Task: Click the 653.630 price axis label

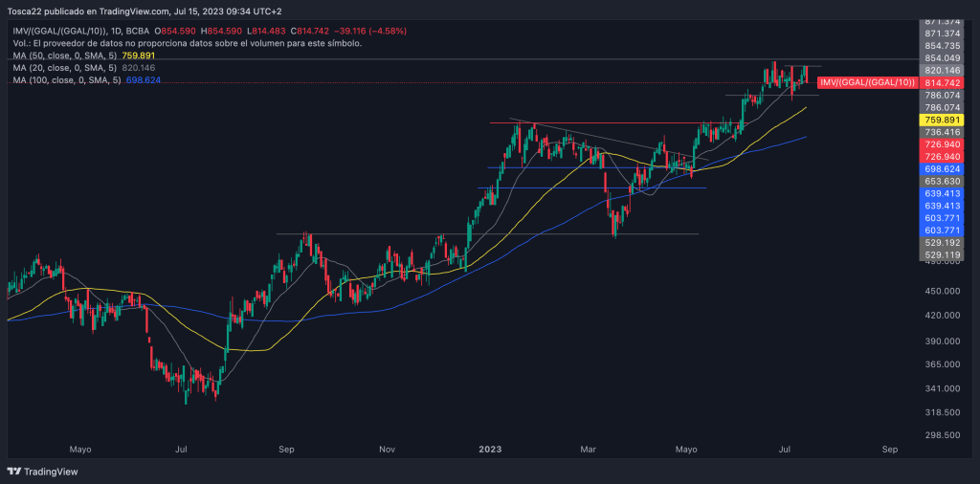Action: click(x=943, y=181)
